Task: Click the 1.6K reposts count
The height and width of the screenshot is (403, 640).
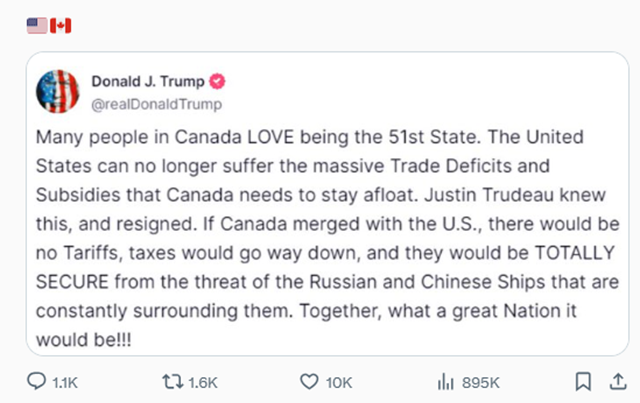Action: pyautogui.click(x=203, y=382)
